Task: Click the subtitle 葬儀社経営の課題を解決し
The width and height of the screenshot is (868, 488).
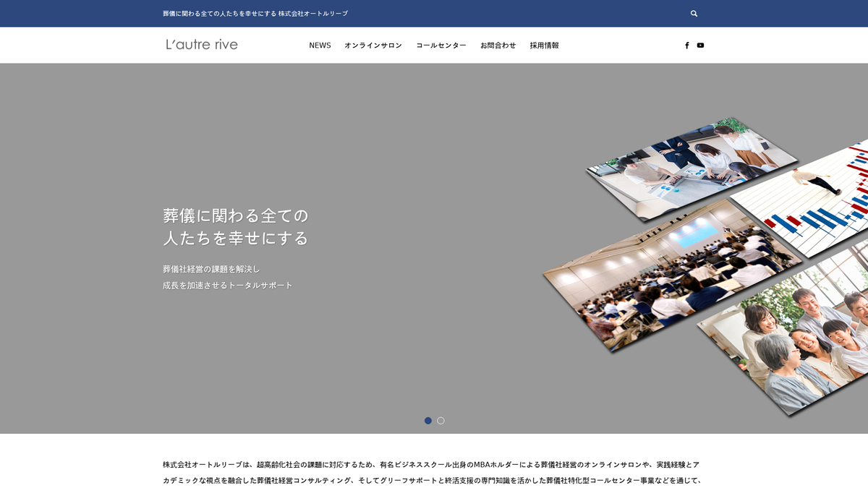Action: (x=211, y=269)
